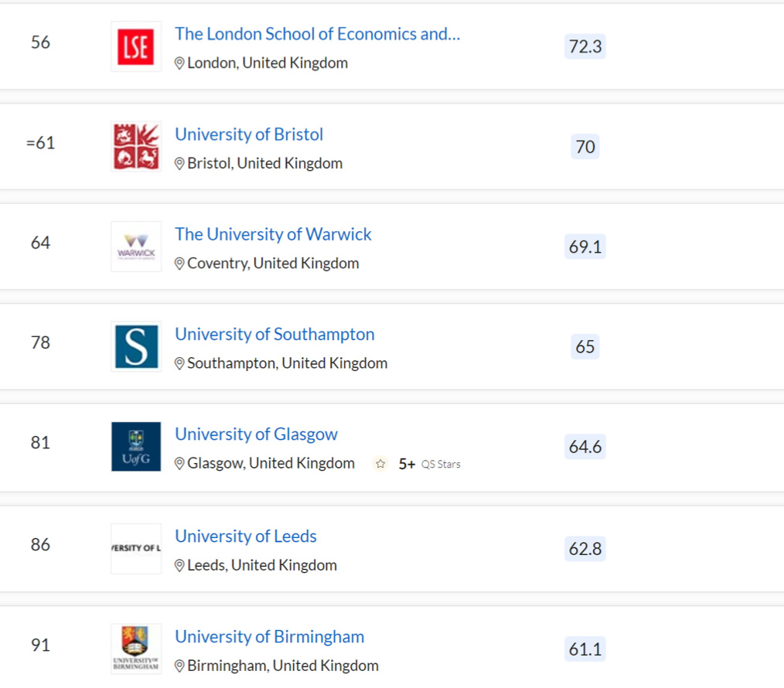
Task: Open the University of Leeds link
Action: [246, 536]
